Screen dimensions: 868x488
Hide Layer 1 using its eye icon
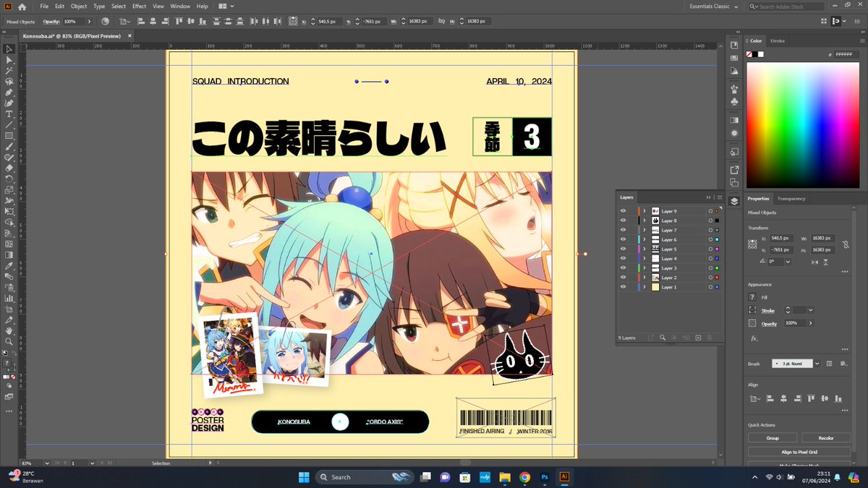[x=623, y=286]
